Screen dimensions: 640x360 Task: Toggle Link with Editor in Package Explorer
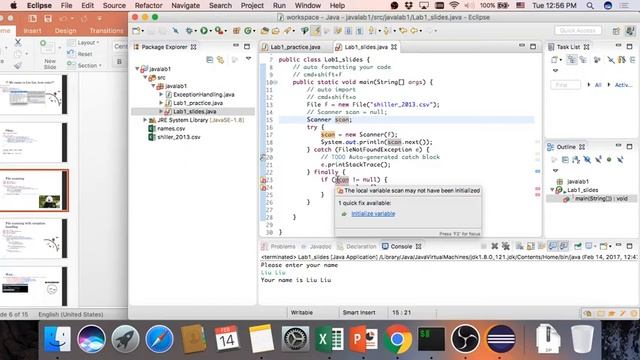220,60
